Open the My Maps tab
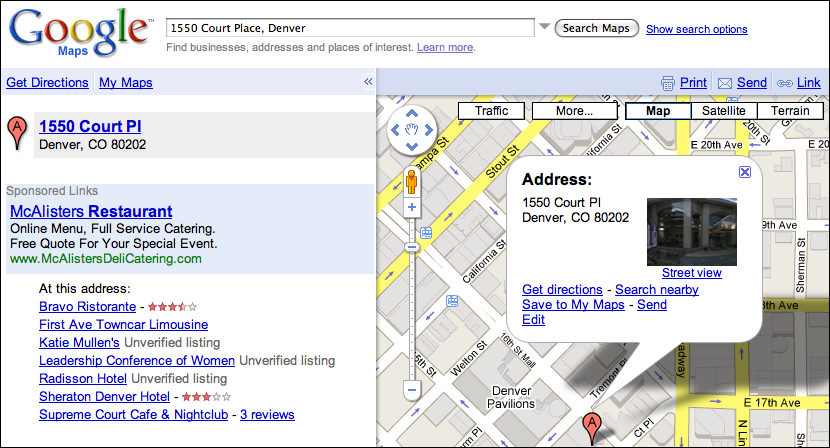830x448 pixels. [x=126, y=82]
